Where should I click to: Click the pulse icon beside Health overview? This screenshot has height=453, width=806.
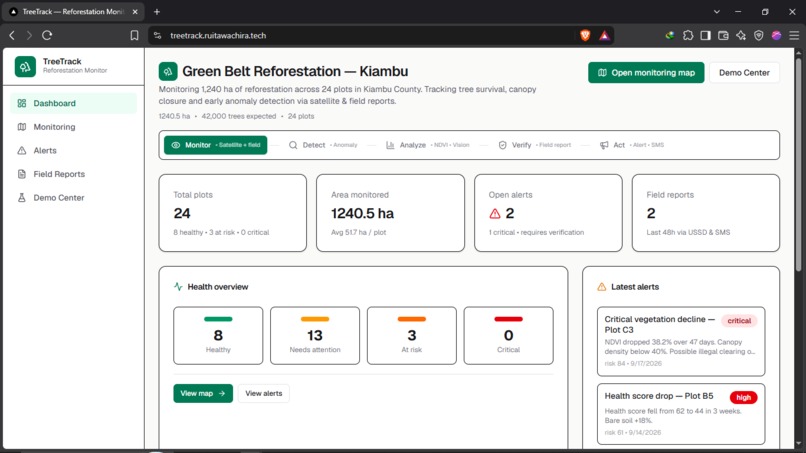point(178,287)
